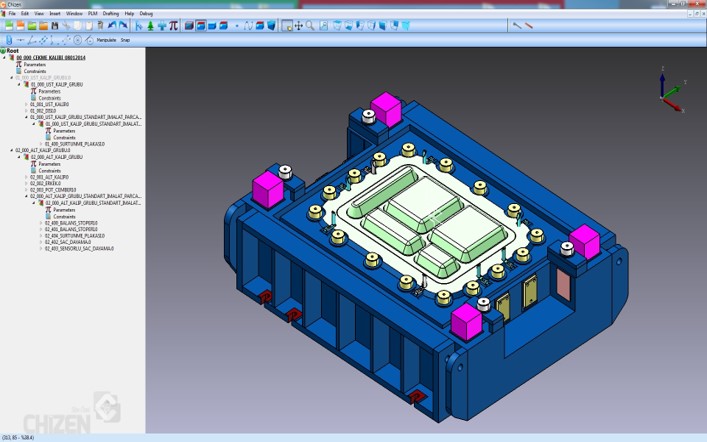This screenshot has width=707, height=442.
Task: Save using the floppy disk icon
Action: click(55, 26)
